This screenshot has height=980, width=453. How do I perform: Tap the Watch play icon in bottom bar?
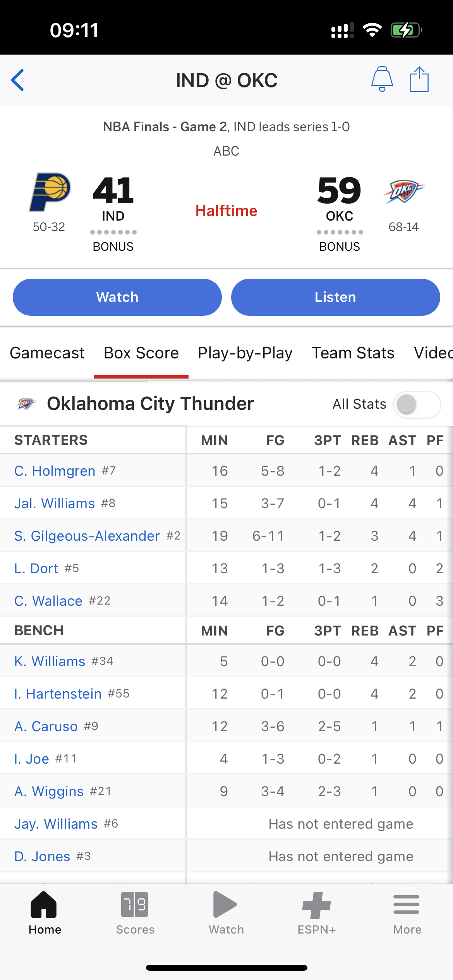(225, 905)
